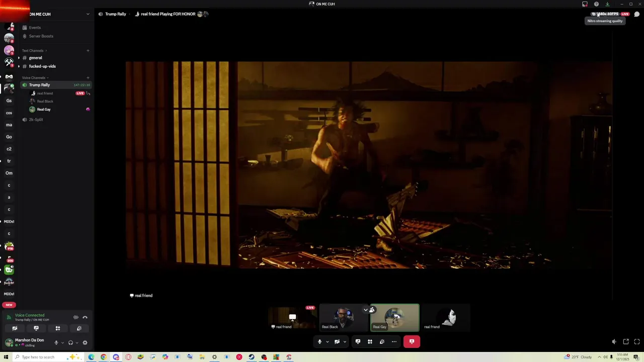Deafen audio with the headphones icon

pos(70,343)
